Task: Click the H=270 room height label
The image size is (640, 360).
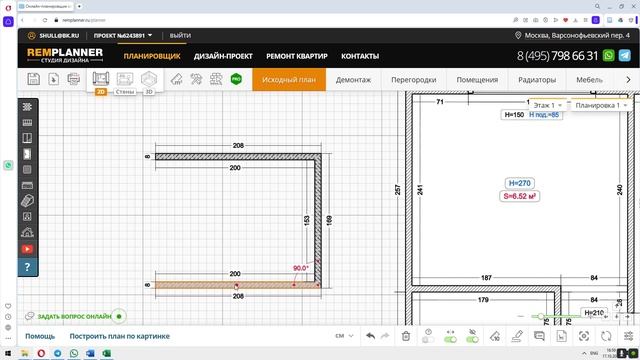Action: 520,183
